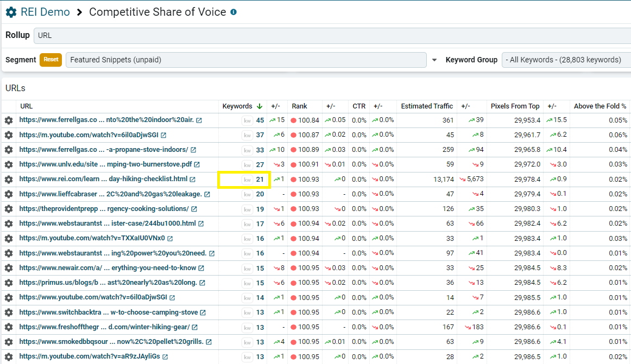This screenshot has height=364, width=631.
Task: Sort by the Estimated Traffic column header
Action: pos(427,106)
